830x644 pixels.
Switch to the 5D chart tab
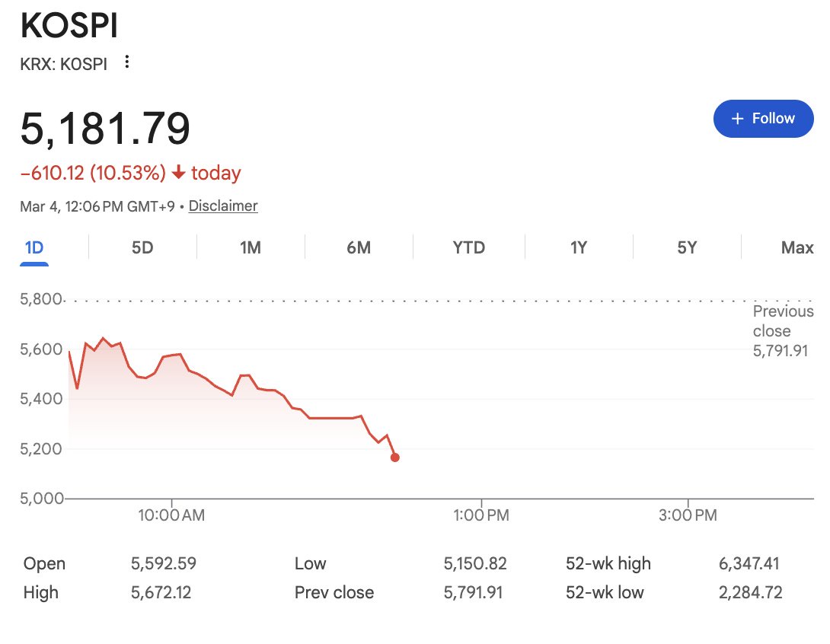(142, 247)
